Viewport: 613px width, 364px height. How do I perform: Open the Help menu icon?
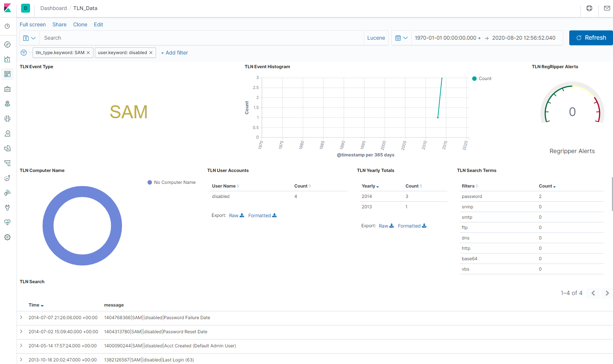tap(589, 8)
